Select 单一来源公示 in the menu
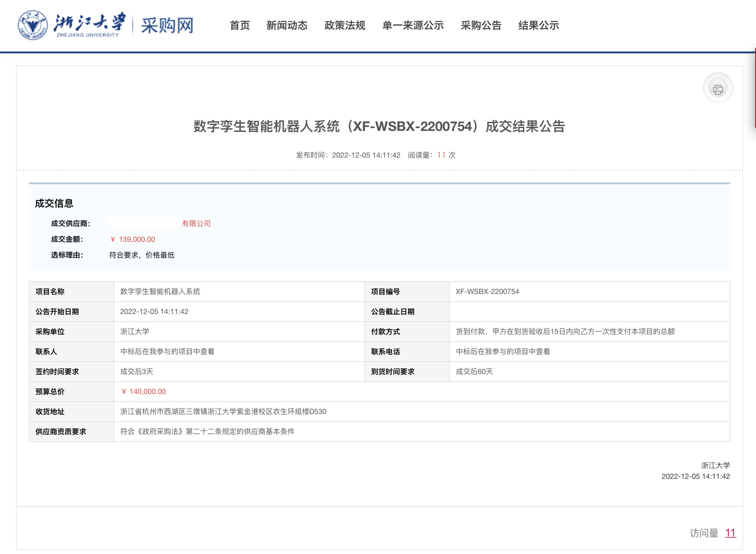756x554 pixels. click(413, 25)
